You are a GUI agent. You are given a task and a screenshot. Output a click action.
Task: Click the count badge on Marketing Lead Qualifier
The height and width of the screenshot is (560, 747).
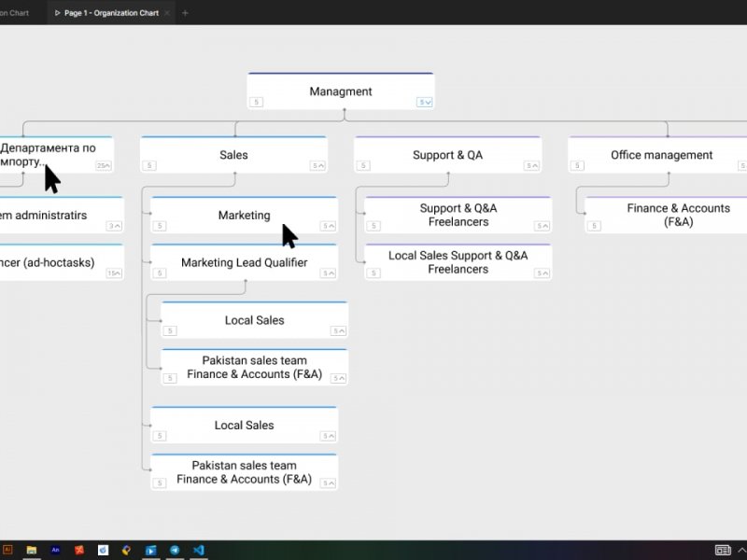click(x=160, y=273)
